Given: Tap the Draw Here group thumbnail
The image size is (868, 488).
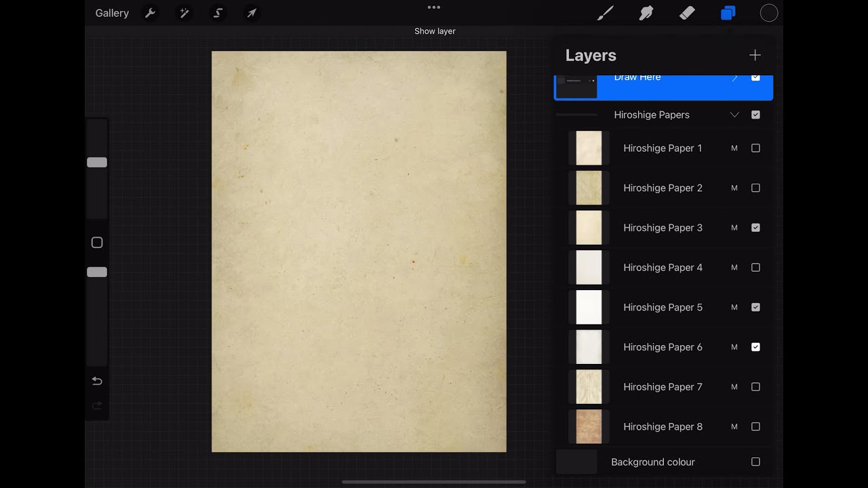Looking at the screenshot, I should click(576, 86).
